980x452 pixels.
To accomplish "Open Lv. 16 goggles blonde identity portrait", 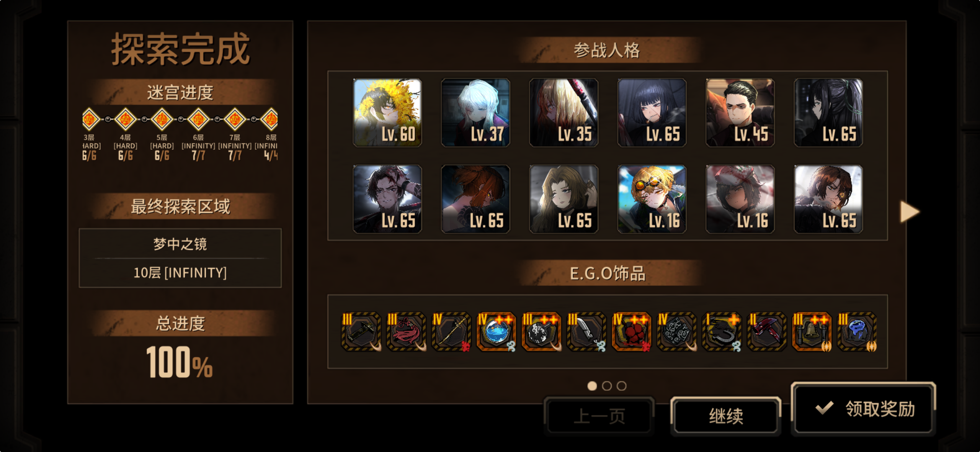I will pyautogui.click(x=652, y=199).
